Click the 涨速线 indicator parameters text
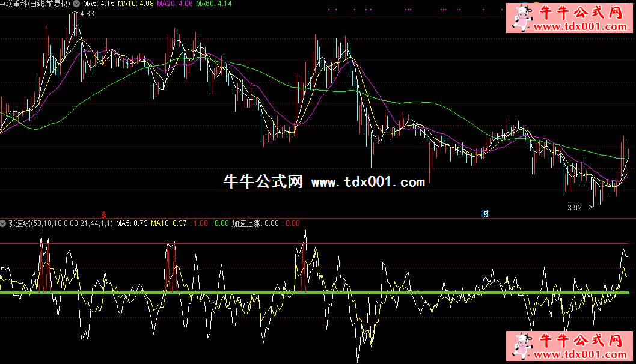Screen dimensions: 636x364 tap(61, 223)
